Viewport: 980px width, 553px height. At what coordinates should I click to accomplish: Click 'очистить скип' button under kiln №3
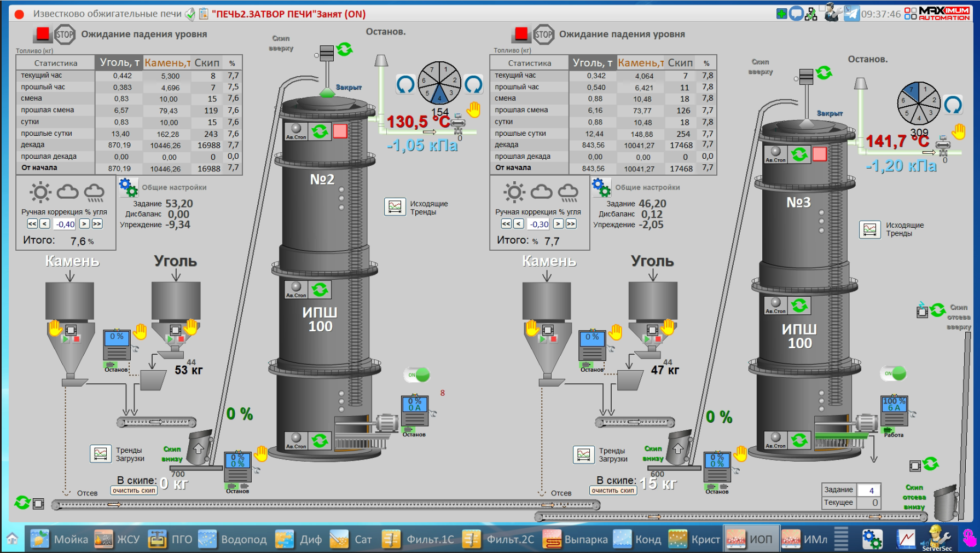(x=613, y=491)
